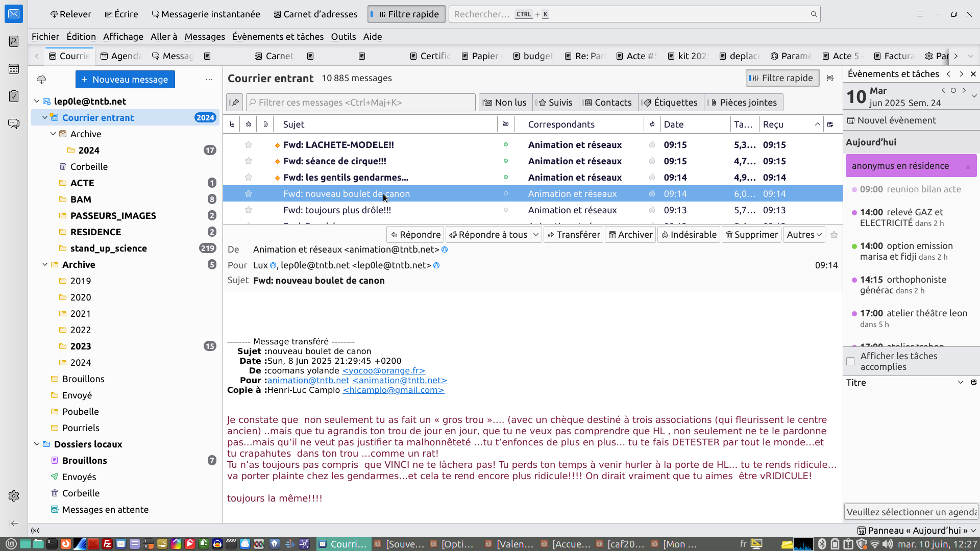Enable 'Afficher les tâches accomplies' checkbox
980x551 pixels.
[x=850, y=361]
